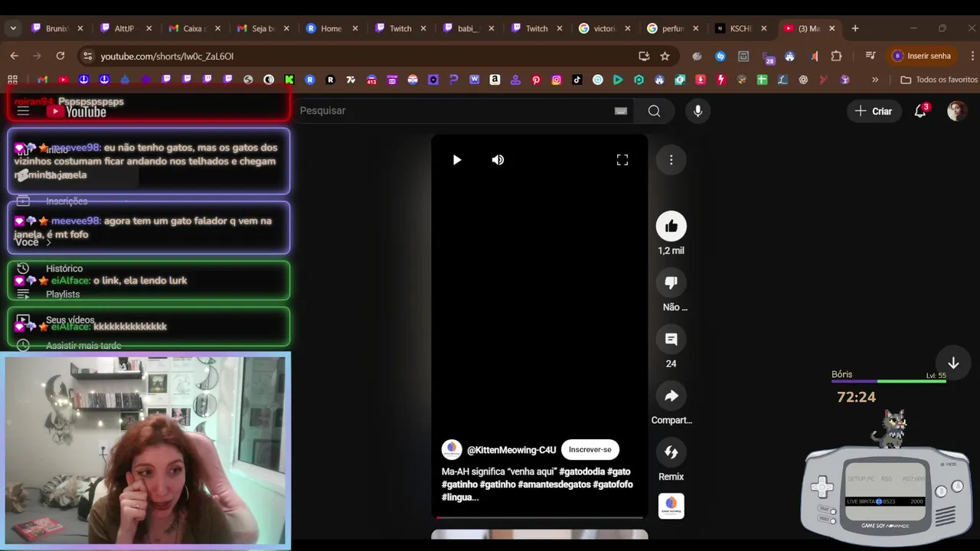Go back in Chrome

pyautogui.click(x=14, y=56)
